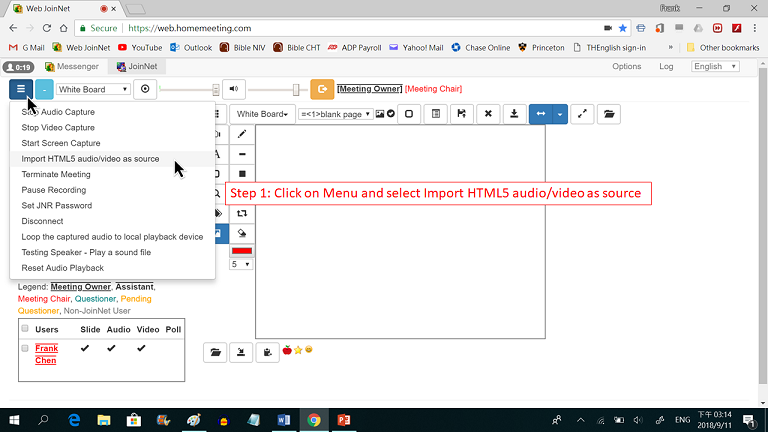Click the record target icon button
Screen dimensions: 768x432
click(146, 89)
